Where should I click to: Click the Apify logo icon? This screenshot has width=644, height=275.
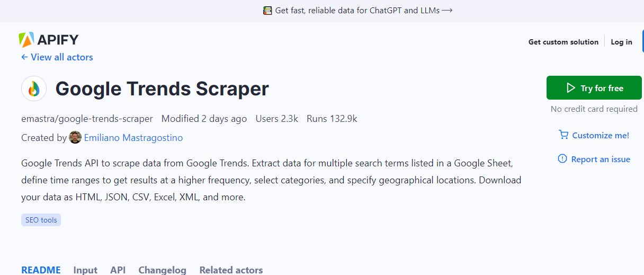[x=26, y=40]
